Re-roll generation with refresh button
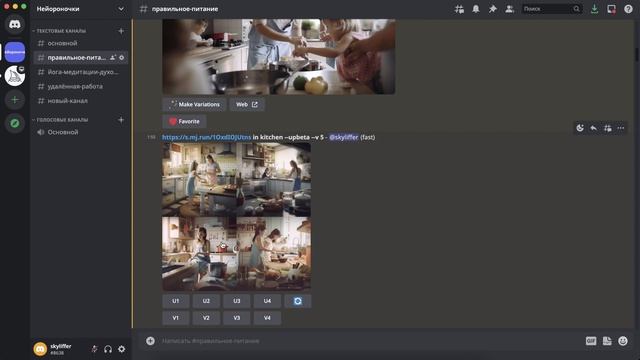640x360 pixels. 298,301
